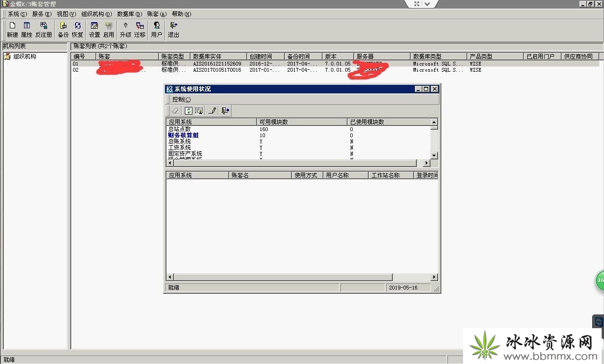Click certificate icon in 系统使用状况 toolbar
The width and height of the screenshot is (604, 364).
(199, 111)
